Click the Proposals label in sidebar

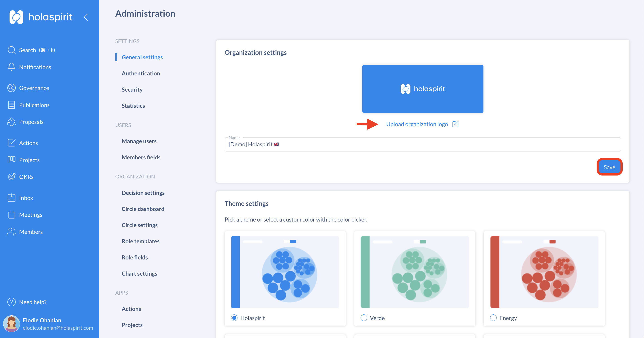click(x=31, y=122)
